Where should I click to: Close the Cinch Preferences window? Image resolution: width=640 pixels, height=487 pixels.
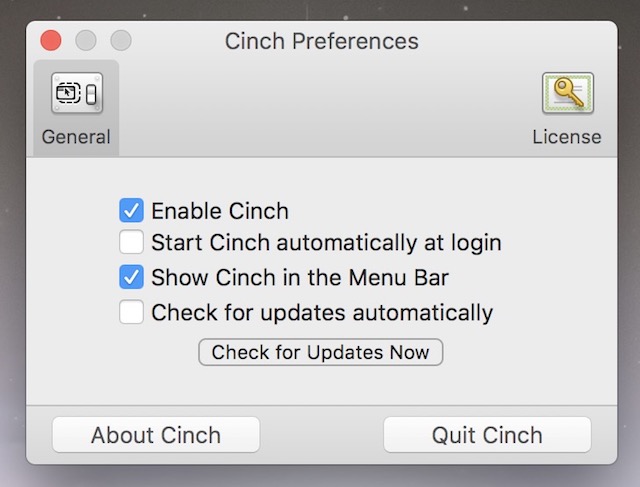pos(51,41)
